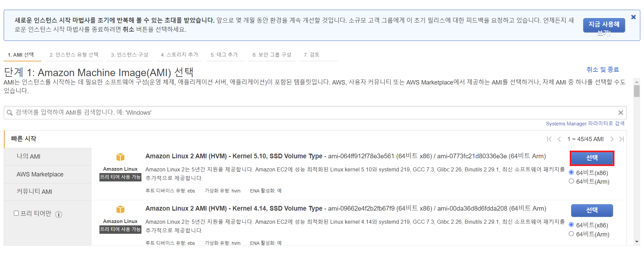Select 64-bit (x86) for Kernel 5.10 AMI

(571, 172)
